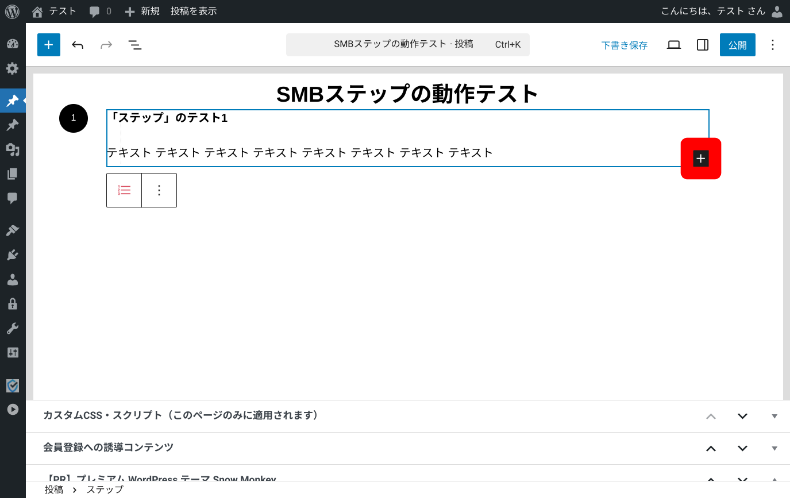Open the blue block inserter button

[48, 45]
